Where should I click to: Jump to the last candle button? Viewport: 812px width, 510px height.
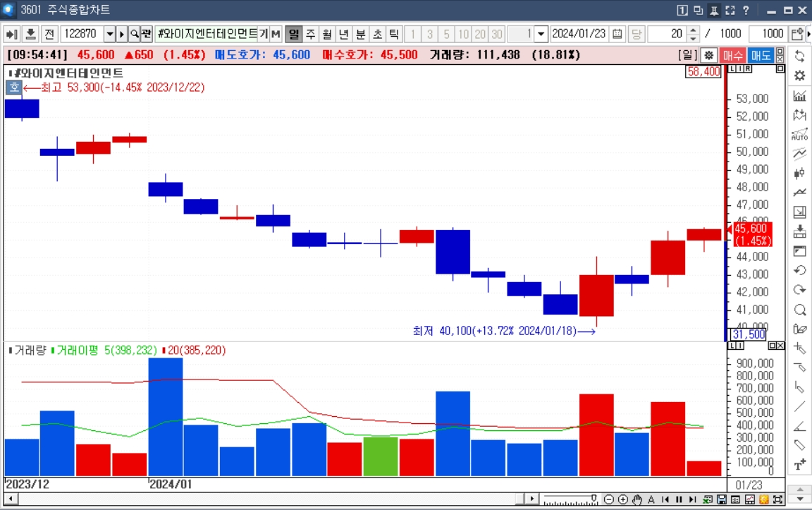click(x=693, y=499)
